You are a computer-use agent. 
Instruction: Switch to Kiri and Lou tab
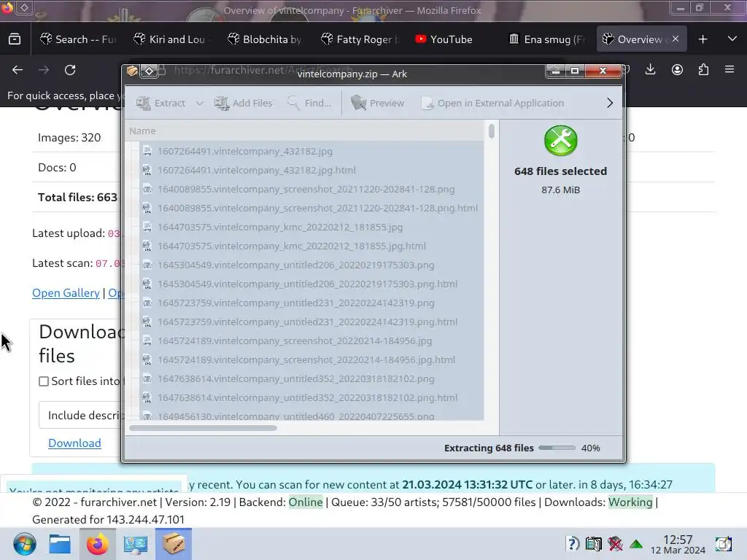(x=171, y=39)
